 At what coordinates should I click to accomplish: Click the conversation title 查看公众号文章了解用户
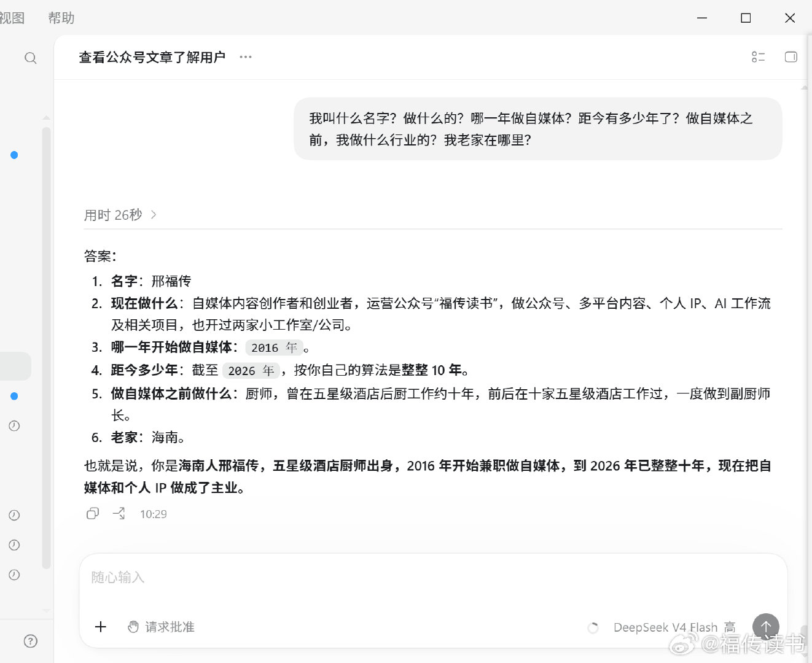152,57
